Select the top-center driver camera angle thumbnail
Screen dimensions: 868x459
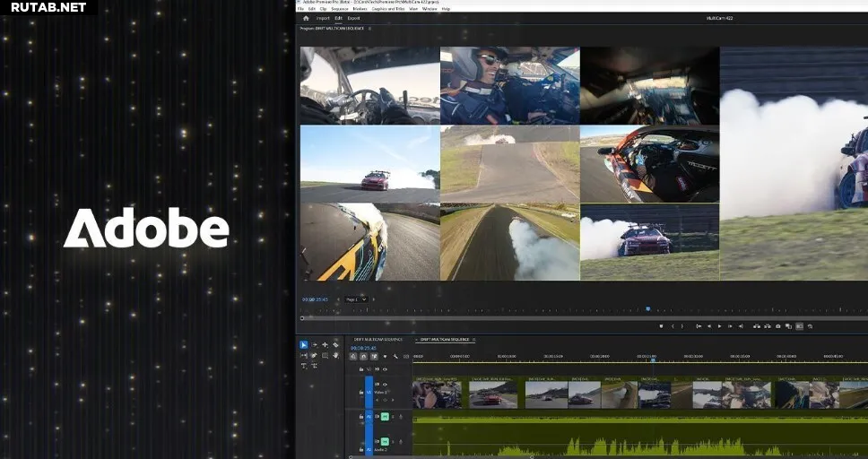pos(509,85)
